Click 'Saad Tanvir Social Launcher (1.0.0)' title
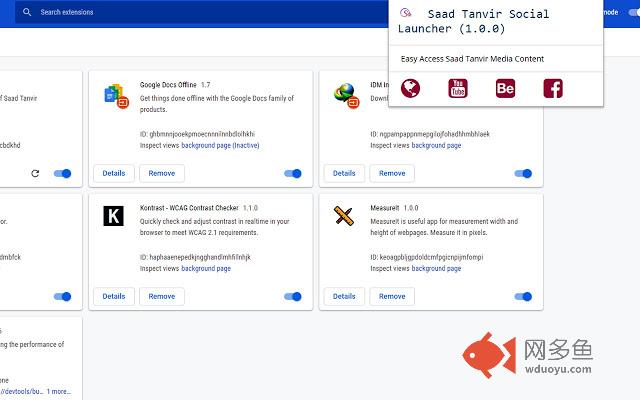640x400 pixels. [x=473, y=21]
